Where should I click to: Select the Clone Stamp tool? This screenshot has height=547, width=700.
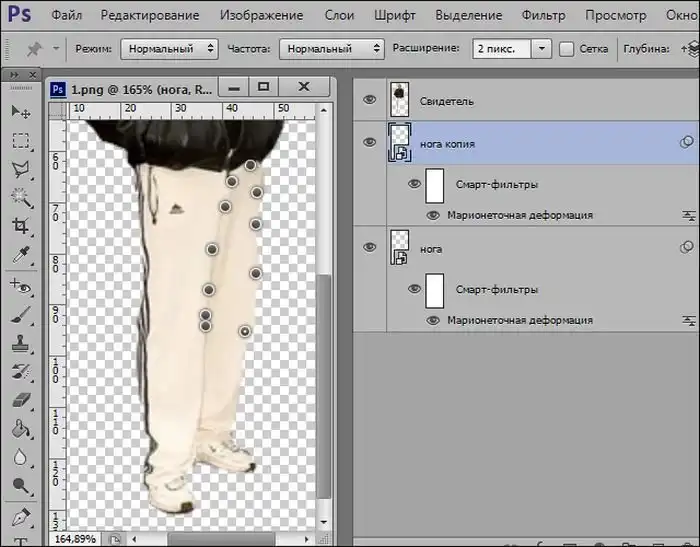pyautogui.click(x=20, y=343)
